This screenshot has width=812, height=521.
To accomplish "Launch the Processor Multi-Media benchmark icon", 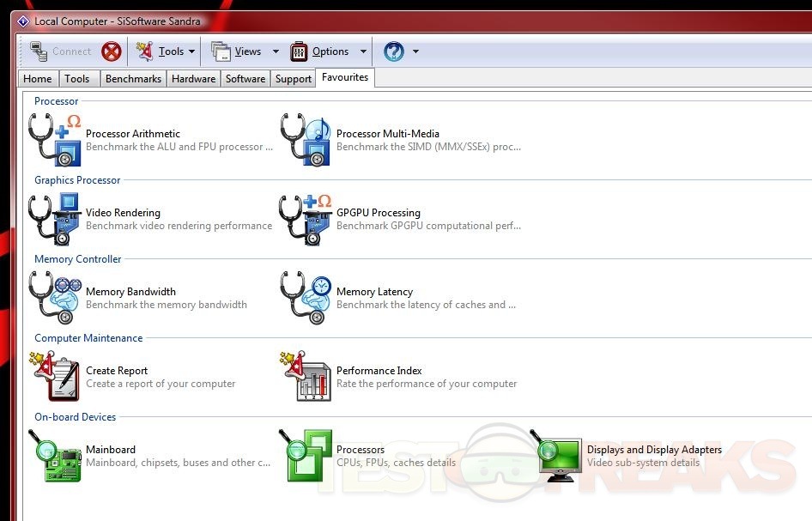I will [x=306, y=140].
